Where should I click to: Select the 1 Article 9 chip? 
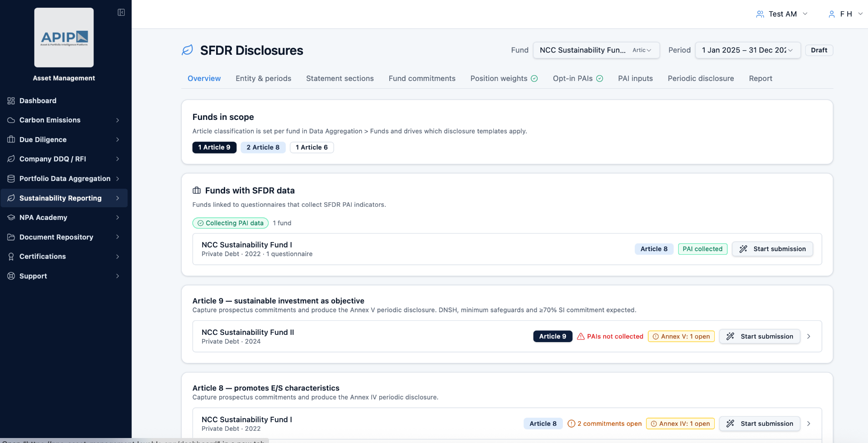click(214, 148)
